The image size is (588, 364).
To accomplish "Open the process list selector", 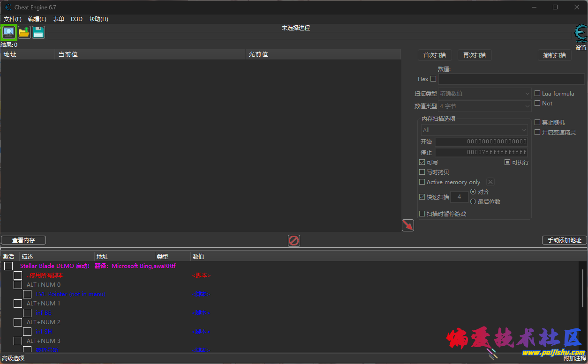I will pos(9,32).
